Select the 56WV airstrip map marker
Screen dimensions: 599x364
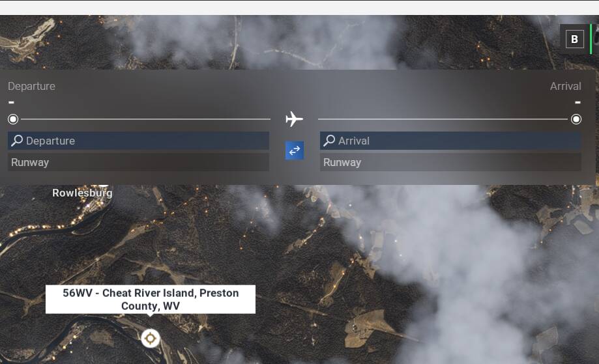(x=150, y=338)
